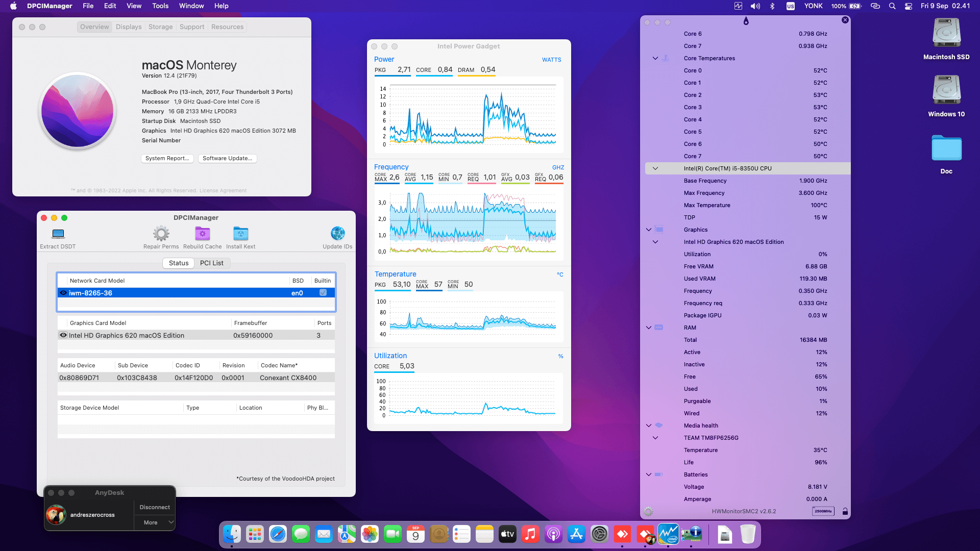This screenshot has width=980, height=551.
Task: Click the droplet icon atop HWMonitor panel
Action: pos(746,21)
